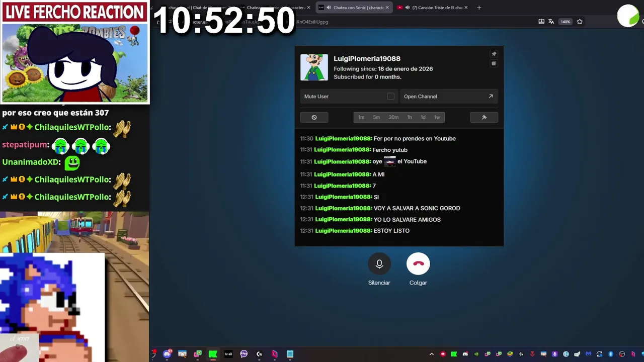Click message "ESTOY LISTO"

391,231
